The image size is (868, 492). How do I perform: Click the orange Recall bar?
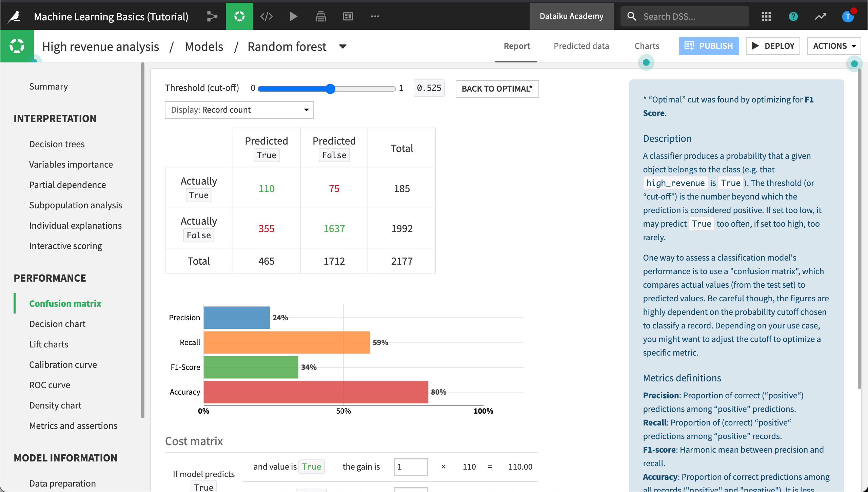[x=287, y=342]
